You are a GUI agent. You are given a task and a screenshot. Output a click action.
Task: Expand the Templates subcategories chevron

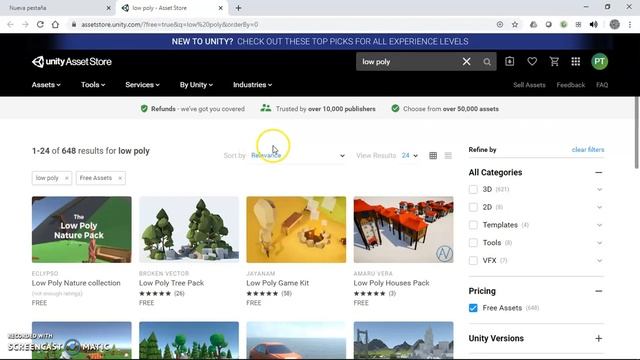coord(599,225)
